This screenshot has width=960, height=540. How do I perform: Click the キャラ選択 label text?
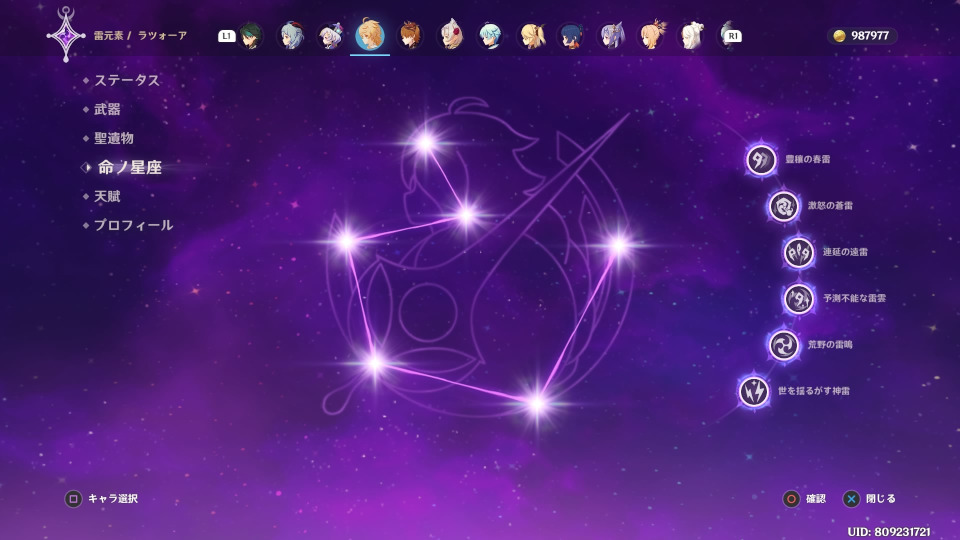point(113,499)
